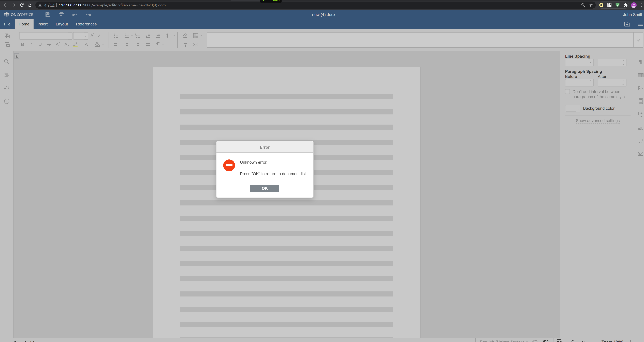Expand the styles gallery chevron
This screenshot has height=342, width=644.
click(638, 40)
